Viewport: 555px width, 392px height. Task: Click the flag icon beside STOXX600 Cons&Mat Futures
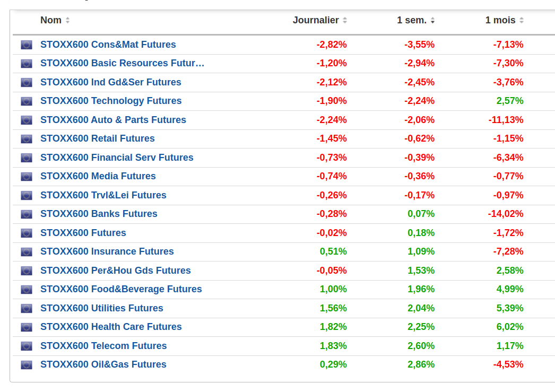27,45
